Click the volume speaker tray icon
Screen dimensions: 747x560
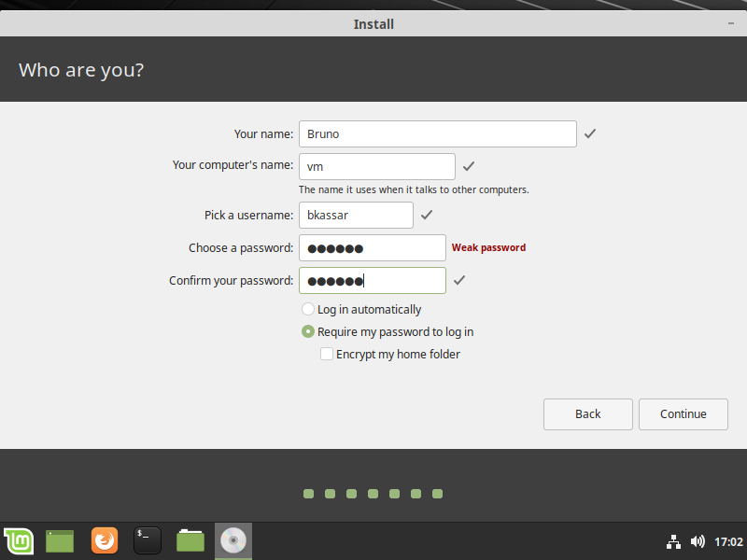[698, 541]
